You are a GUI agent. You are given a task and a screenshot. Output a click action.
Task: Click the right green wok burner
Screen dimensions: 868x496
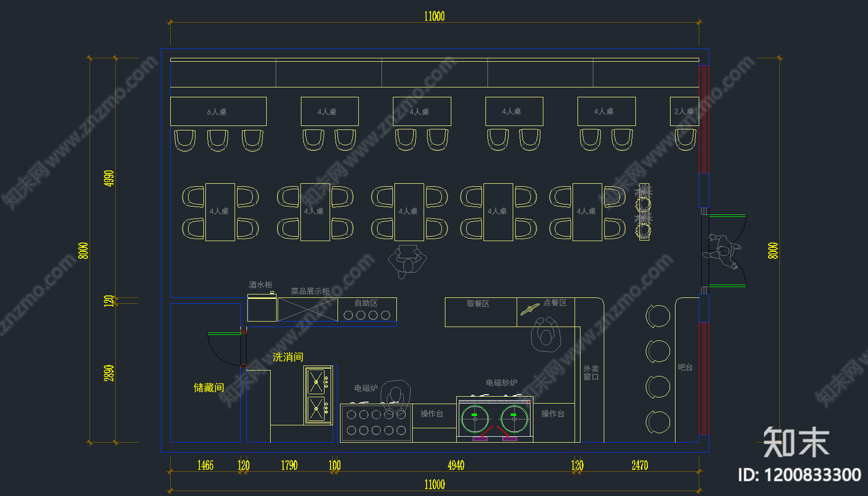pos(514,419)
